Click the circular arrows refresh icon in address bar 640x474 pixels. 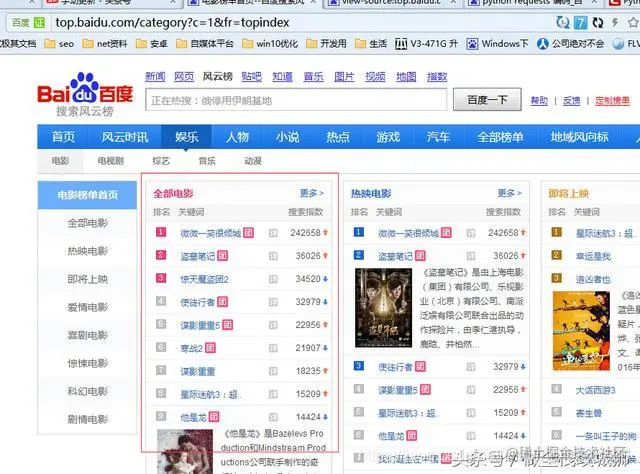click(598, 22)
